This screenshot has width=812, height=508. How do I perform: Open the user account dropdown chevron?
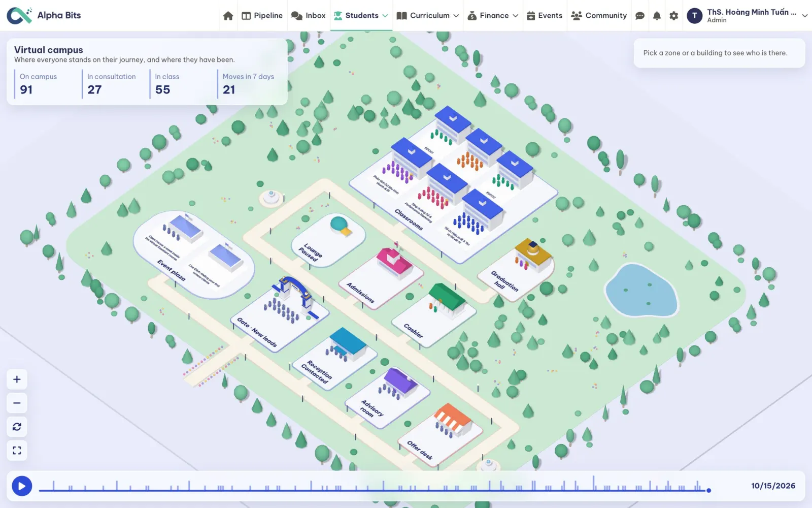pyautogui.click(x=804, y=16)
